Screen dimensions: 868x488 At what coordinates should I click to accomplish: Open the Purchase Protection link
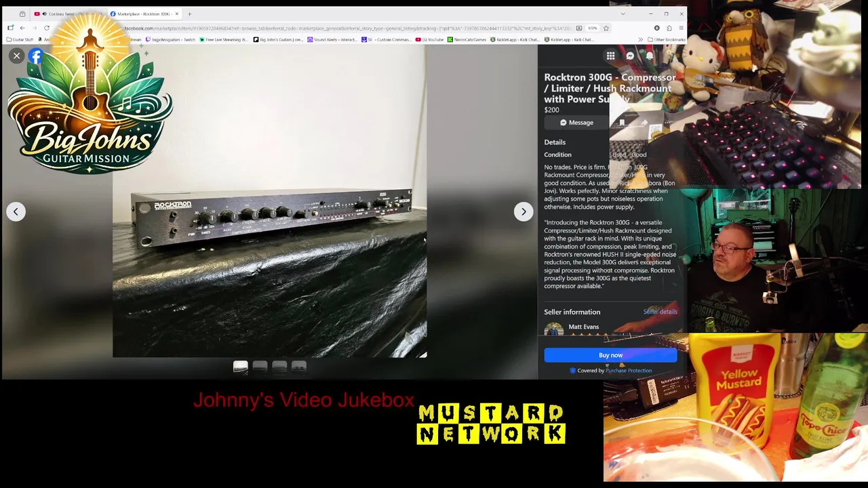click(629, 371)
